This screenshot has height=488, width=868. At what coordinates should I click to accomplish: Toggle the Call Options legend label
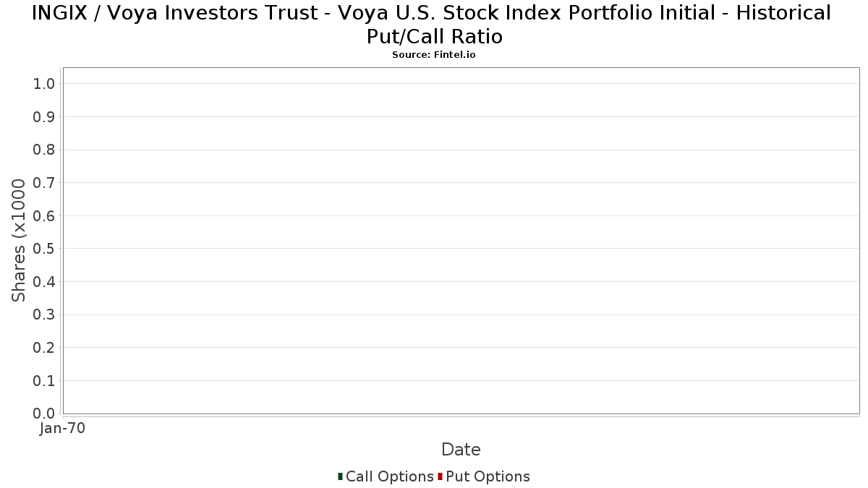click(x=389, y=476)
